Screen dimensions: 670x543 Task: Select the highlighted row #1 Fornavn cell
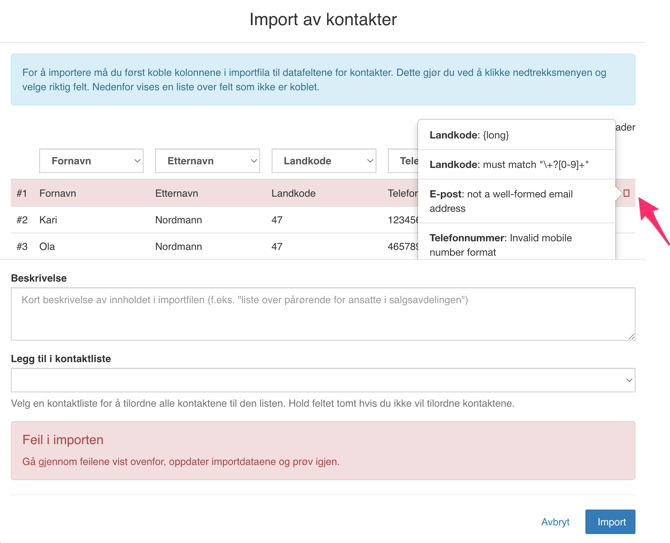[58, 193]
